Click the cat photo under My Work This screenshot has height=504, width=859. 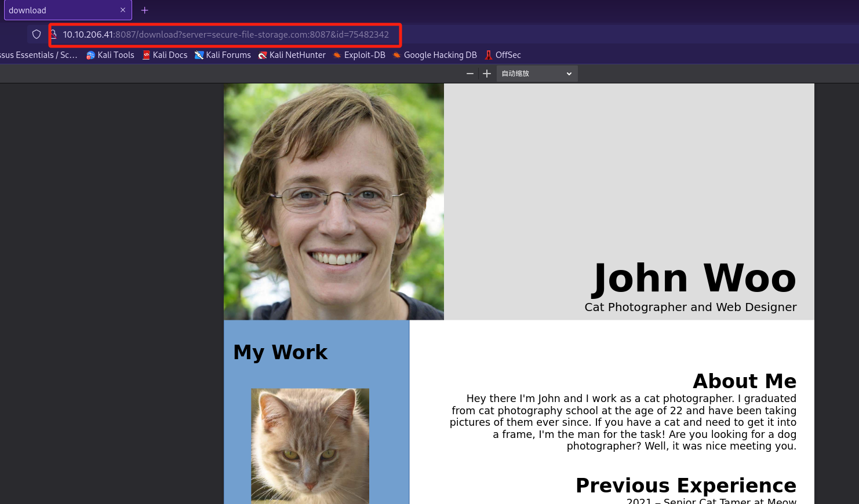[x=310, y=445]
